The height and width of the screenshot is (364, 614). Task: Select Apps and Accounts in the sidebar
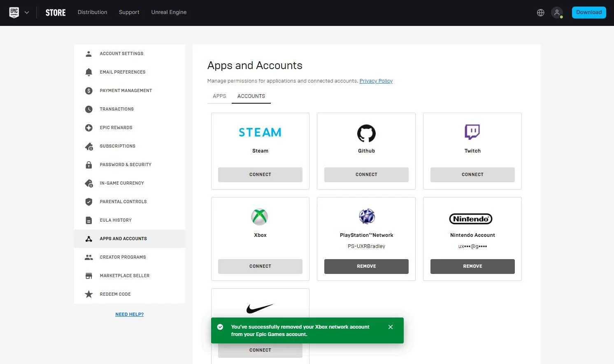pyautogui.click(x=130, y=239)
